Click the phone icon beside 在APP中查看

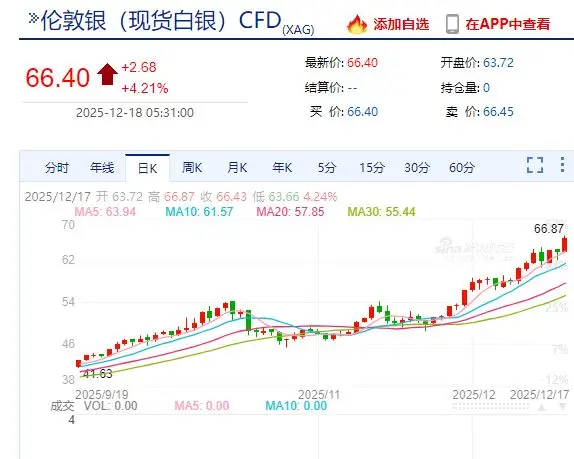point(452,24)
